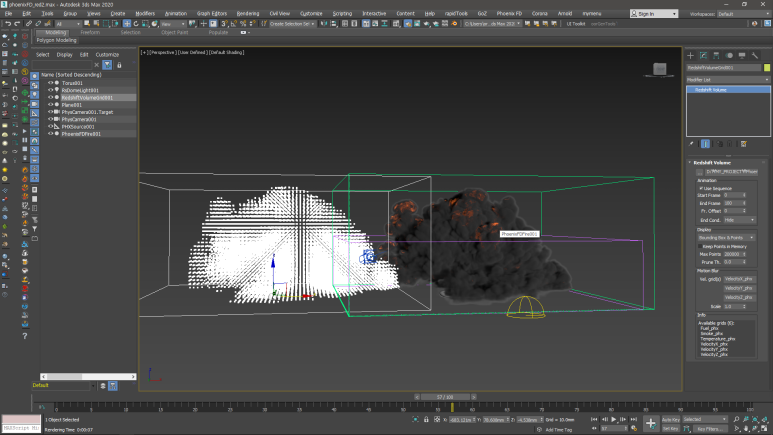Open the Rendering menu
The width and height of the screenshot is (773, 435).
click(x=247, y=13)
